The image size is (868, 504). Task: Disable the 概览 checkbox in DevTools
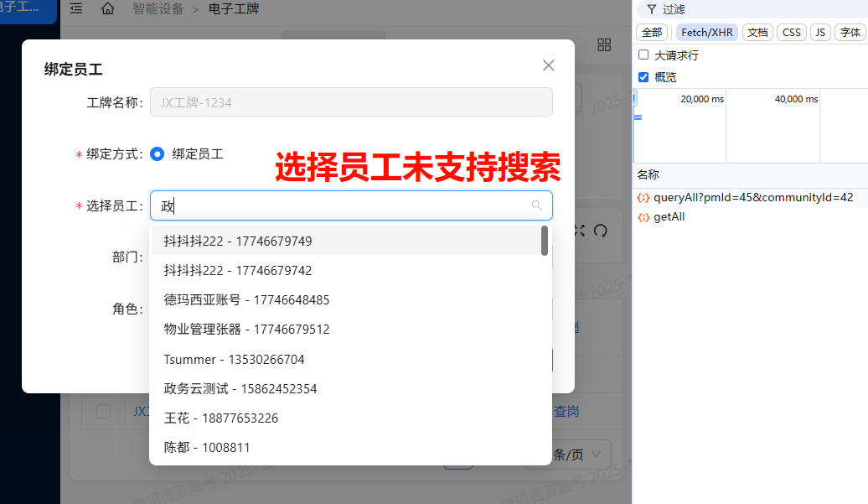pos(644,75)
